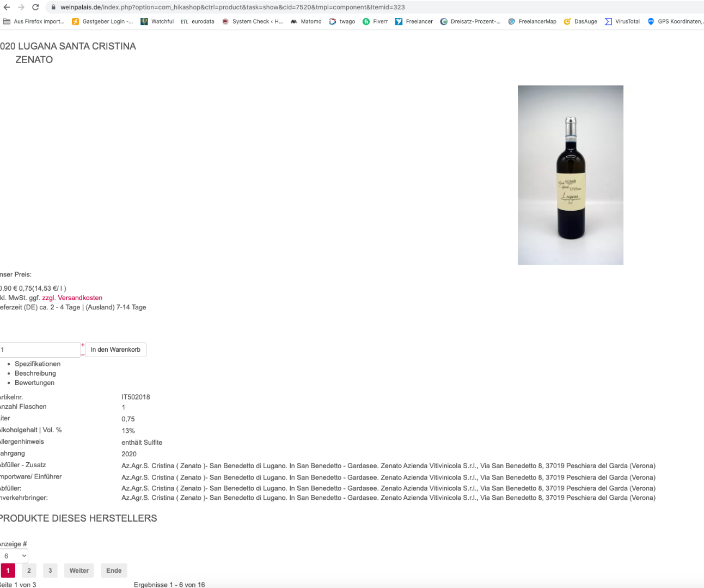Image resolution: width=704 pixels, height=588 pixels.
Task: Click the Inverkehrbringer address value
Action: pos(388,498)
